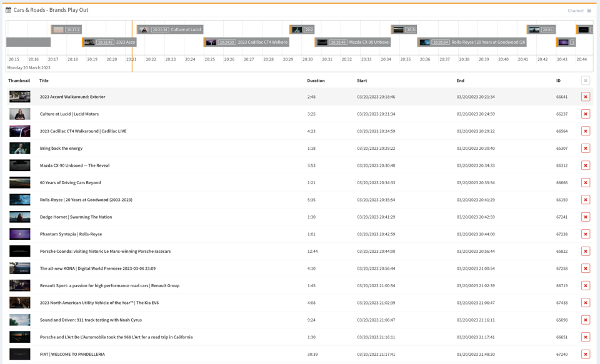This screenshot has width=600, height=364.
Task: Select 2023 Cadillac CT4 Walkaround timeline clip
Action: (x=246, y=42)
